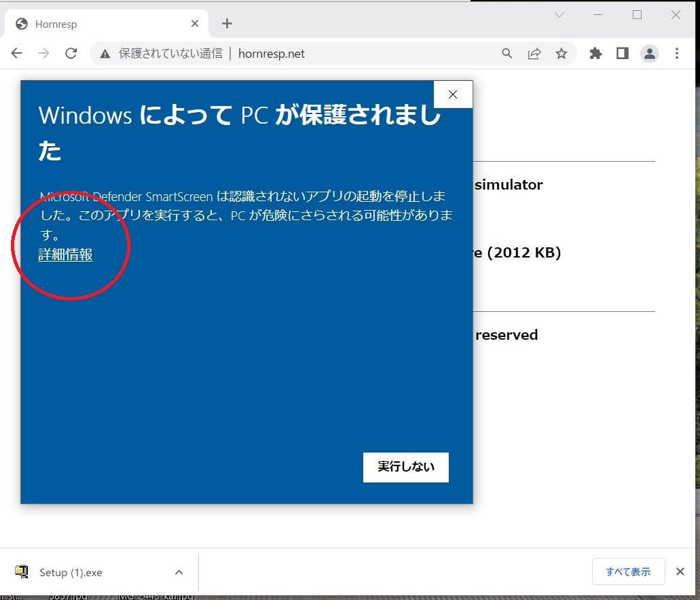Screen dimensions: 700x600
Task: Open the Extensions puzzle icon
Action: click(x=595, y=54)
